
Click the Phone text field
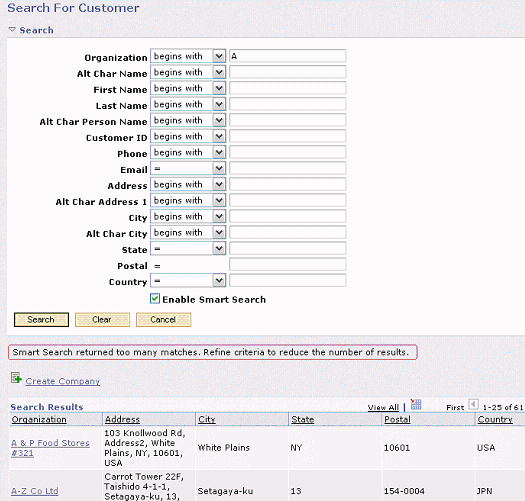(288, 152)
